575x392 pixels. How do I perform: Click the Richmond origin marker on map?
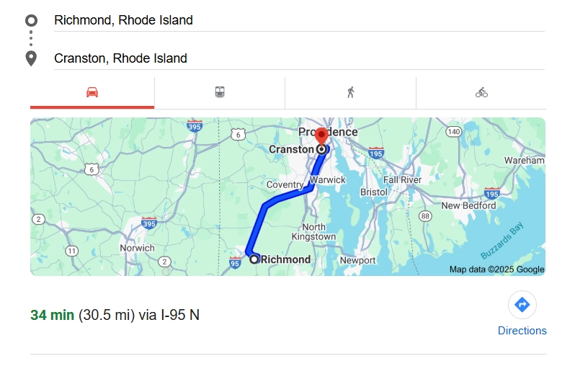pos(254,259)
